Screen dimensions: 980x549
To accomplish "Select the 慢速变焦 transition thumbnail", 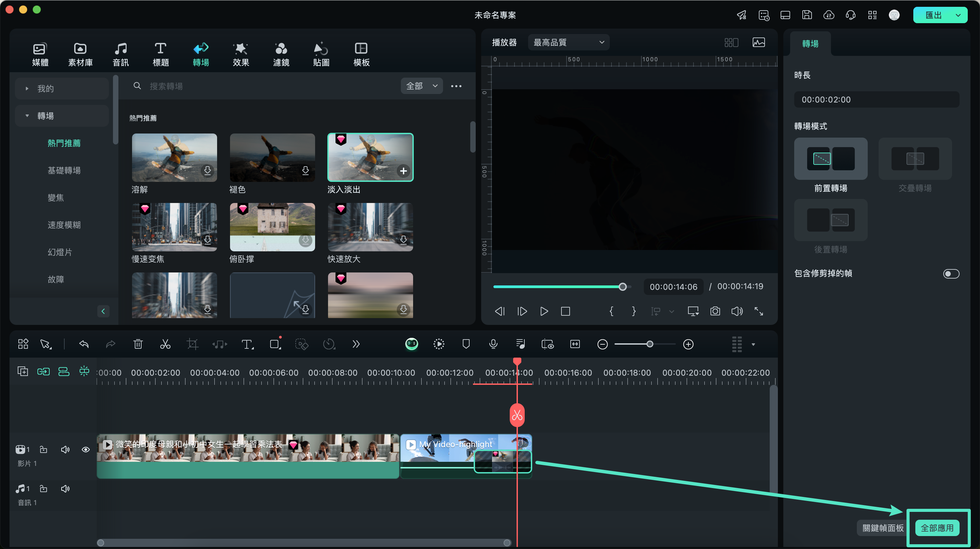I will click(174, 227).
